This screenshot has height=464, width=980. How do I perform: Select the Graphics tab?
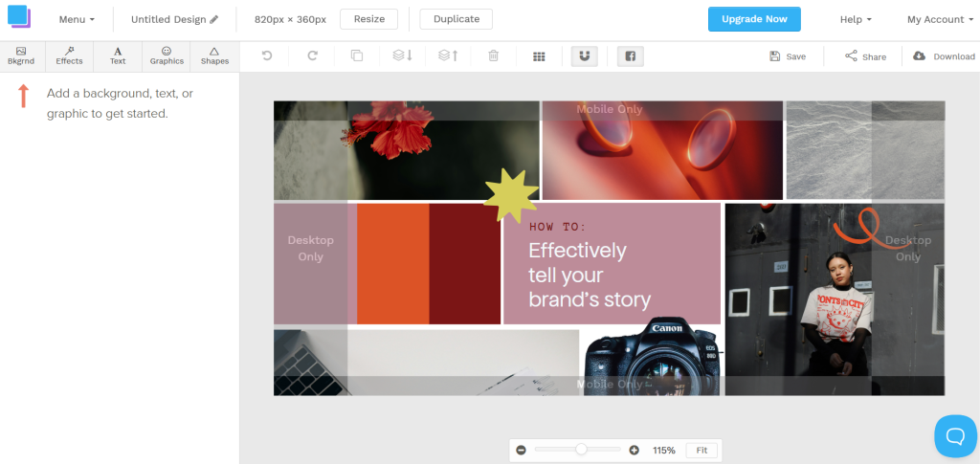[x=167, y=55]
